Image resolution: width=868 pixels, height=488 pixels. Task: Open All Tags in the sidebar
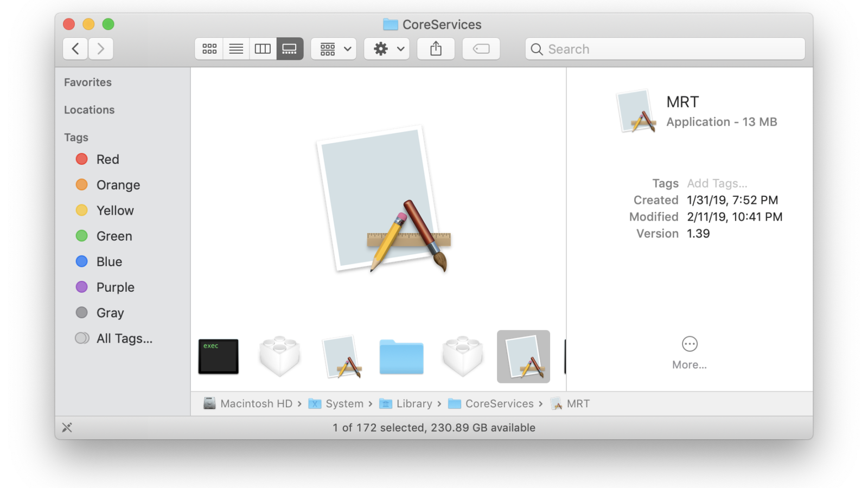coord(124,338)
